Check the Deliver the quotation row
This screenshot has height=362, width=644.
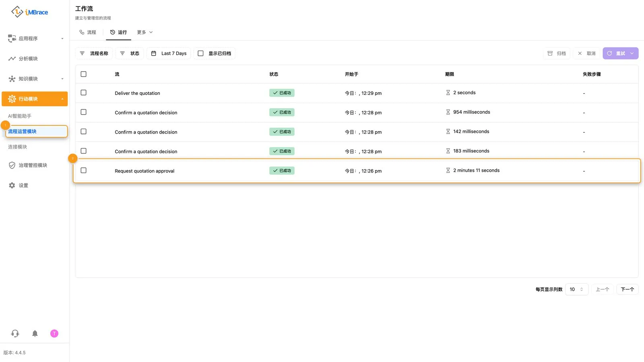(x=84, y=93)
